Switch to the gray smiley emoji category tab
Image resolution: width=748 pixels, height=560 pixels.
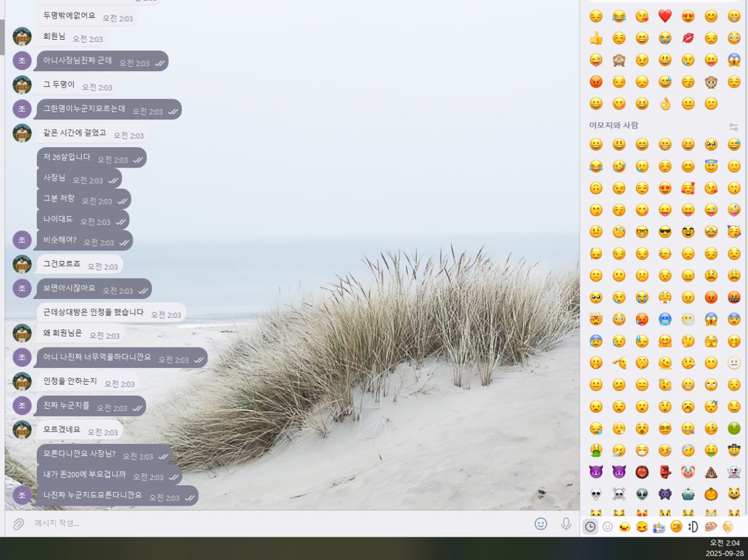tap(608, 527)
